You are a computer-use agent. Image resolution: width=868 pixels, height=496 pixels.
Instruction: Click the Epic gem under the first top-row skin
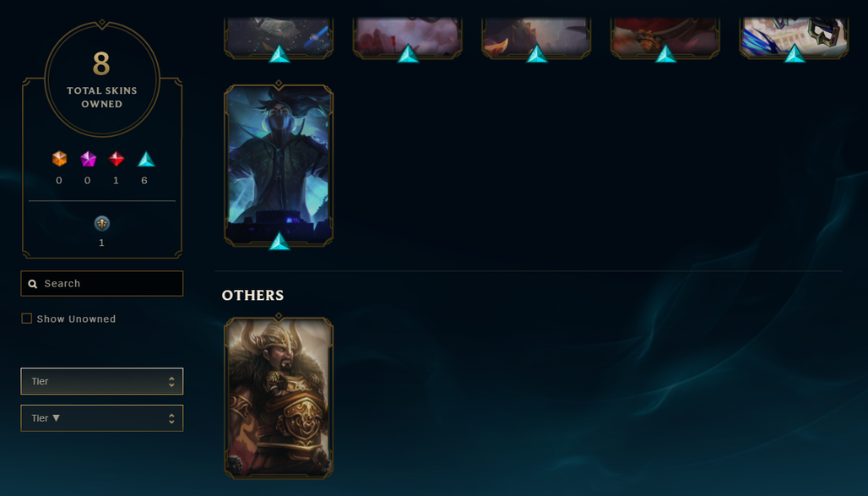pos(279,54)
